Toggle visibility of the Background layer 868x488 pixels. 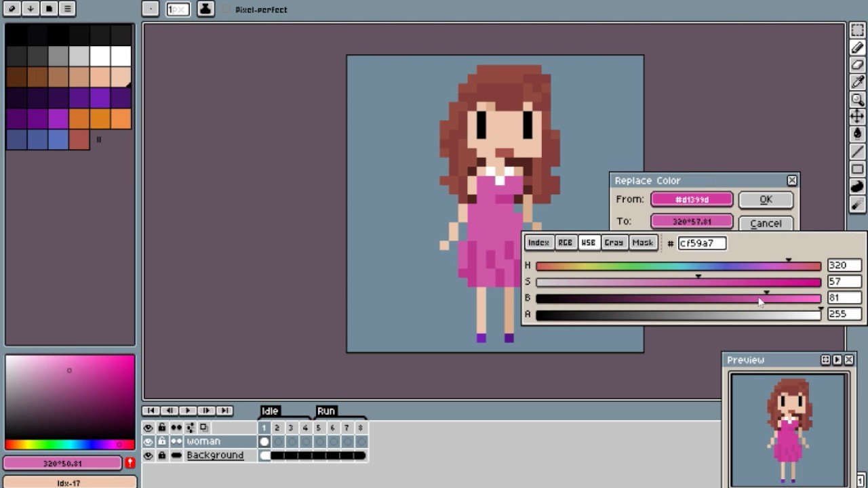pos(148,455)
